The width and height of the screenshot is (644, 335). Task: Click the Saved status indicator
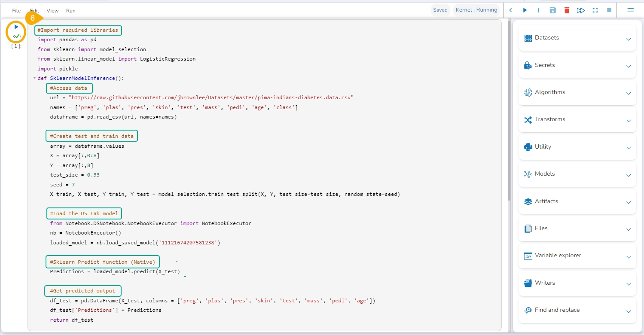point(440,10)
